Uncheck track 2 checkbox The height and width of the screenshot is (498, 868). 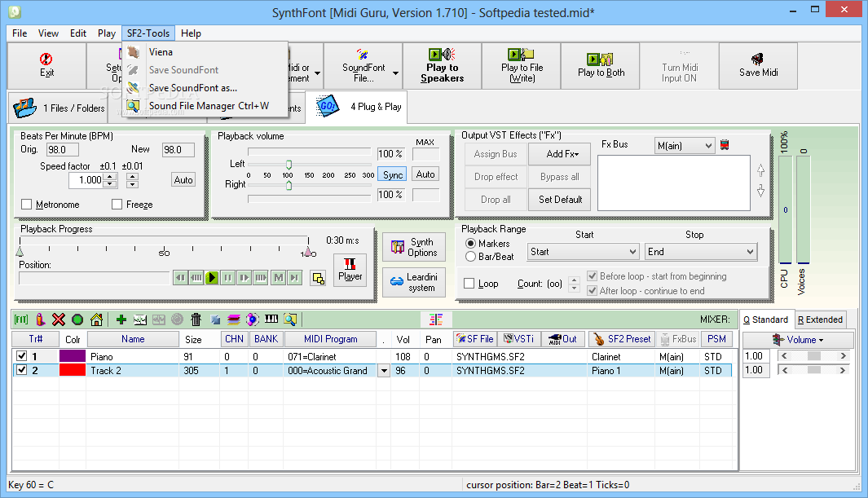coord(21,369)
